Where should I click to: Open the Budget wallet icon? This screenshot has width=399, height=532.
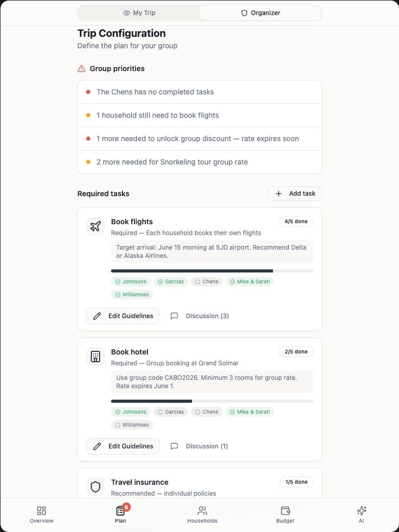285,511
